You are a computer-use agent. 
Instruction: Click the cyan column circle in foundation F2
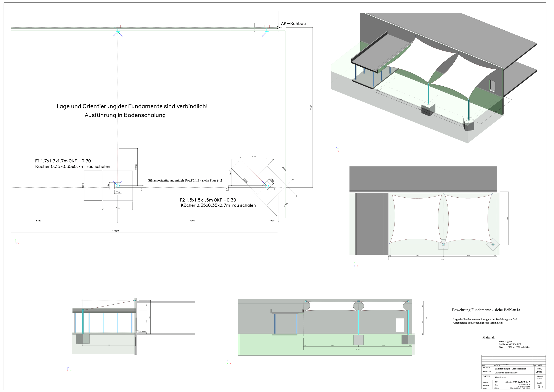click(267, 186)
